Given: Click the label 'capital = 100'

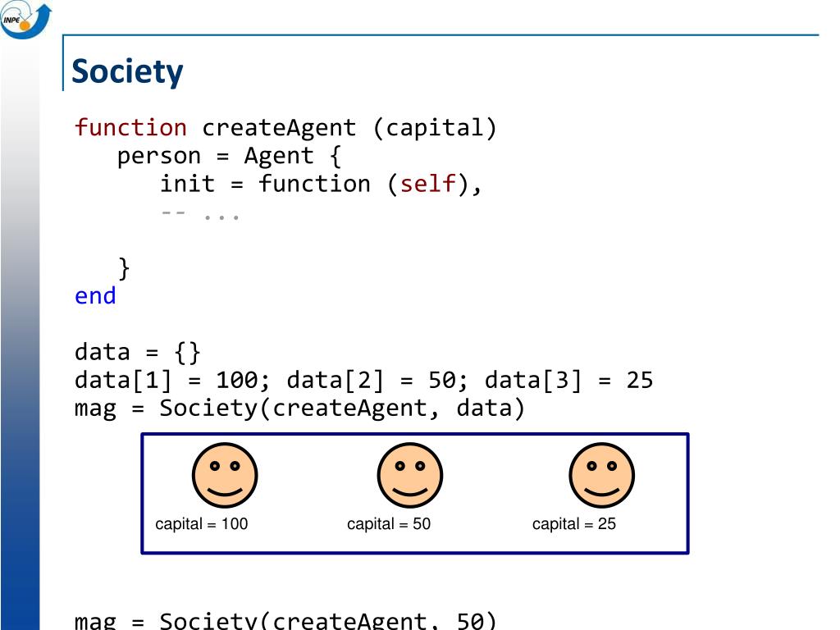Looking at the screenshot, I should pos(202,524).
